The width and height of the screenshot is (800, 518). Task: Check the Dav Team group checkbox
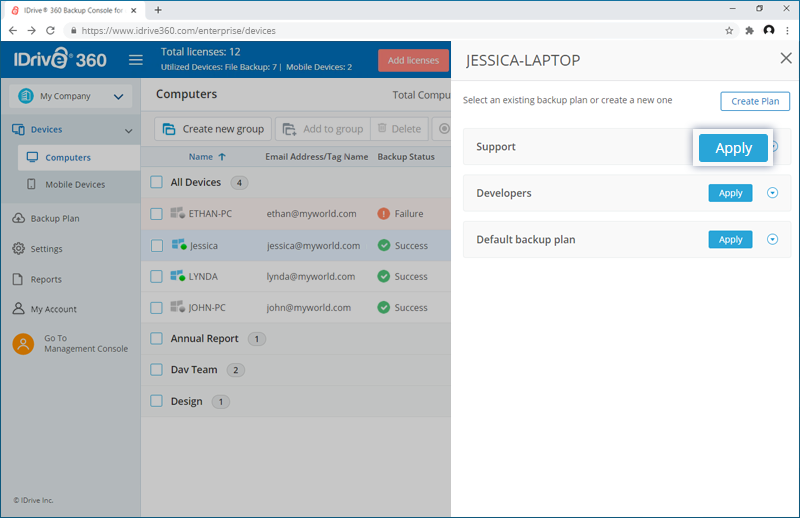point(157,369)
